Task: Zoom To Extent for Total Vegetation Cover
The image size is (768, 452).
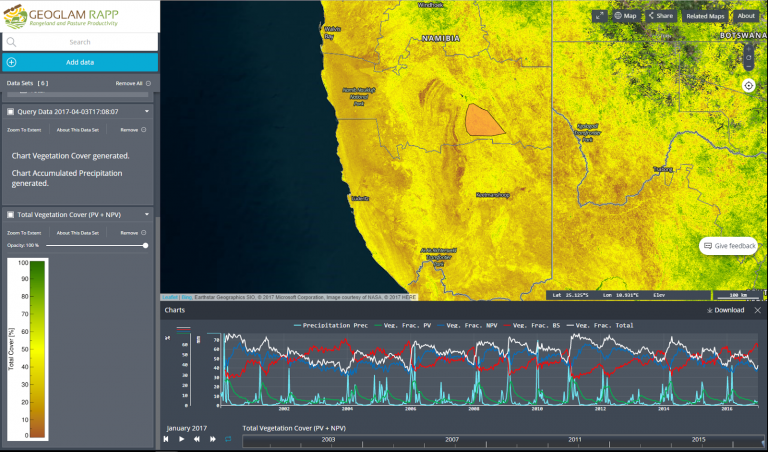Action: tap(24, 233)
